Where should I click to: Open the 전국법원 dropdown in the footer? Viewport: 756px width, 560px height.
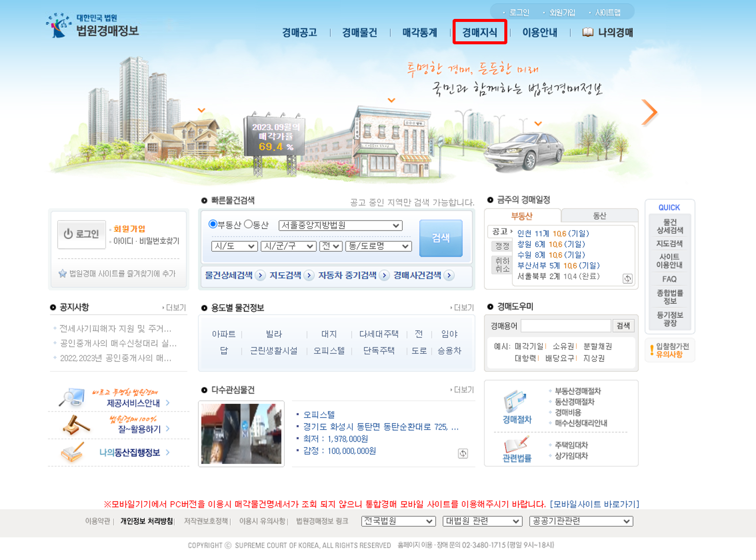398,521
